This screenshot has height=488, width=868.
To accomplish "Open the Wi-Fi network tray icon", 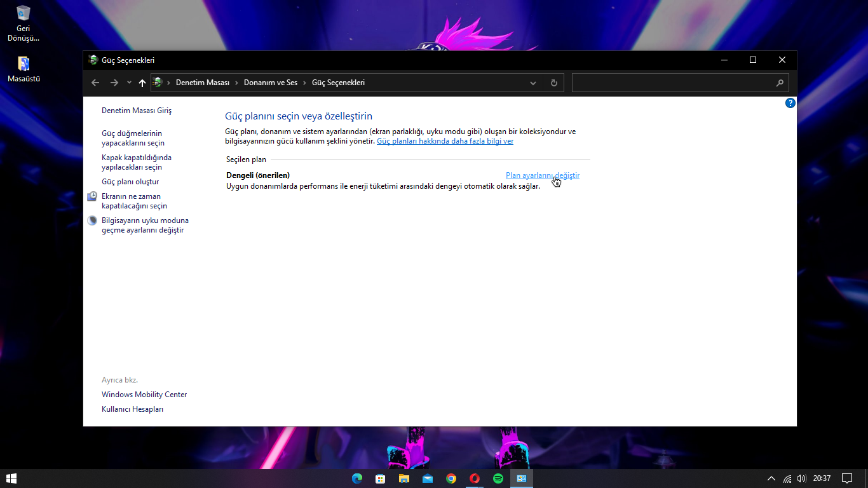I will click(787, 478).
